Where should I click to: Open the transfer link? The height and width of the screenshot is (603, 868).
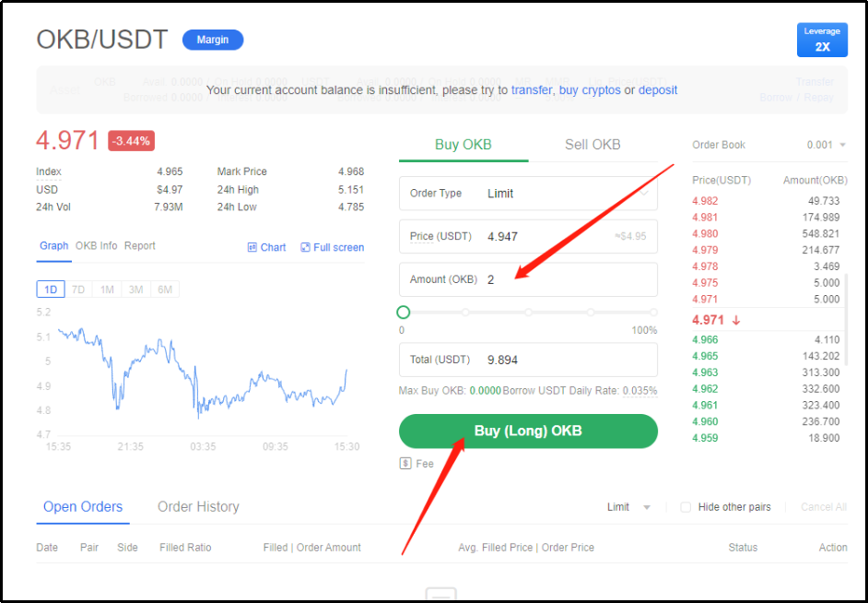[x=532, y=90]
